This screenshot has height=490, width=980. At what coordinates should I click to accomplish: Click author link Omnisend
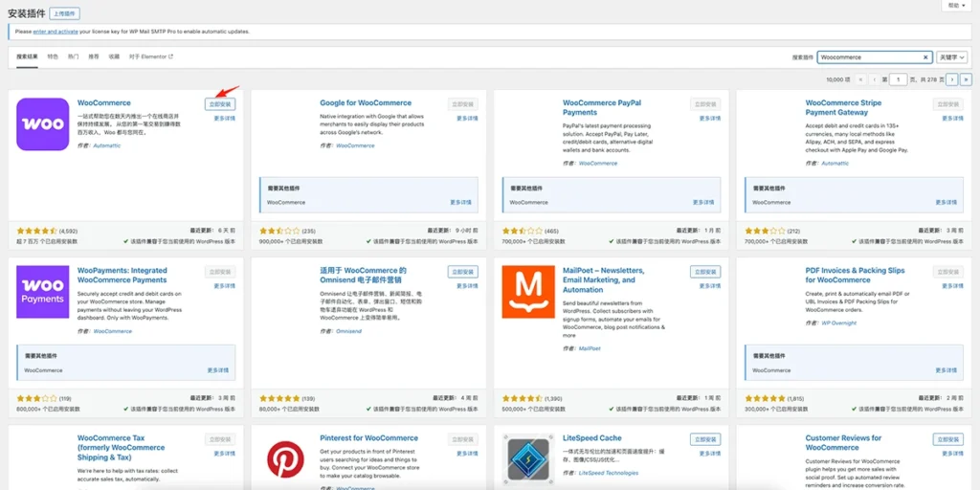348,331
